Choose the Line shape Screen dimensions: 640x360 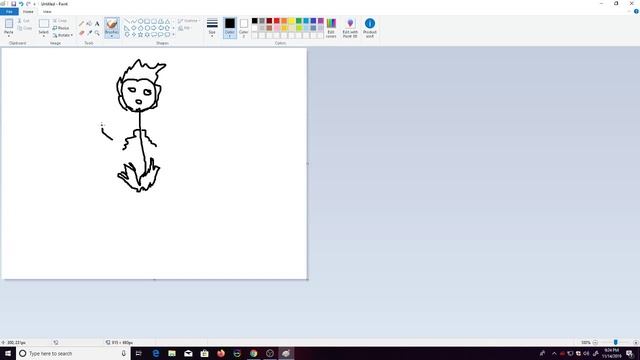tap(127, 21)
